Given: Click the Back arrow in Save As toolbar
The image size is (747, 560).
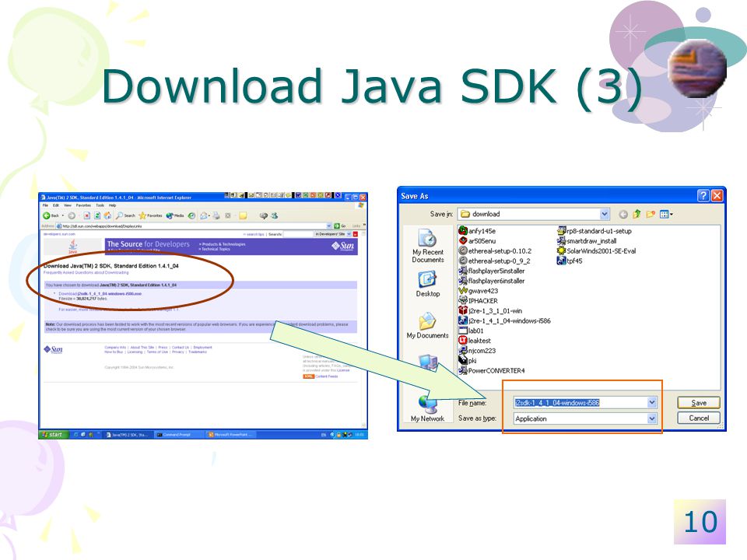Looking at the screenshot, I should tap(623, 215).
